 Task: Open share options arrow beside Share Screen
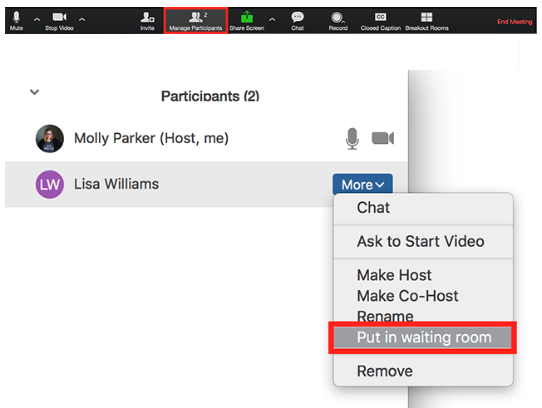[x=272, y=20]
